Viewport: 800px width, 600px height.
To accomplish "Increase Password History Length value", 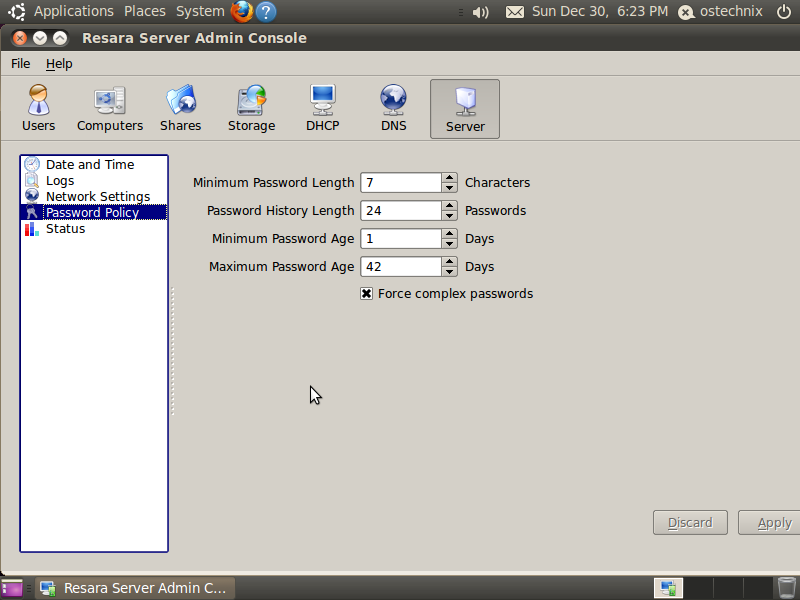I will coord(449,206).
